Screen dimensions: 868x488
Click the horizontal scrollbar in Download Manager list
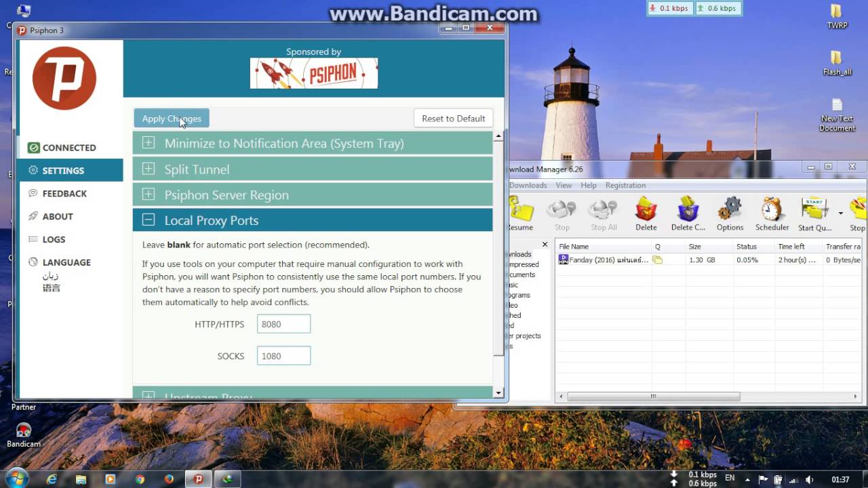tap(654, 396)
